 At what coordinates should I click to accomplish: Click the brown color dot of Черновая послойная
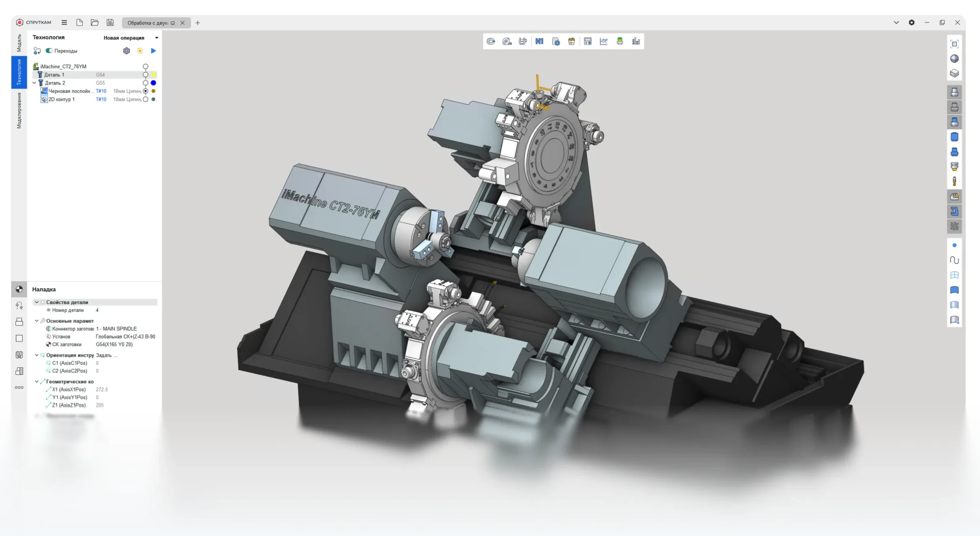coord(154,91)
